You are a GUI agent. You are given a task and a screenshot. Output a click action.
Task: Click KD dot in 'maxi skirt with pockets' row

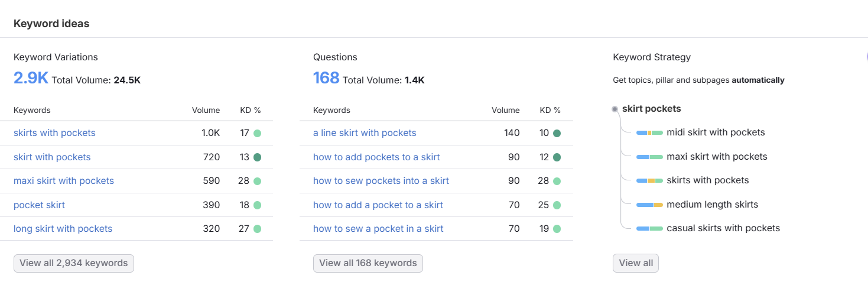pyautogui.click(x=257, y=181)
